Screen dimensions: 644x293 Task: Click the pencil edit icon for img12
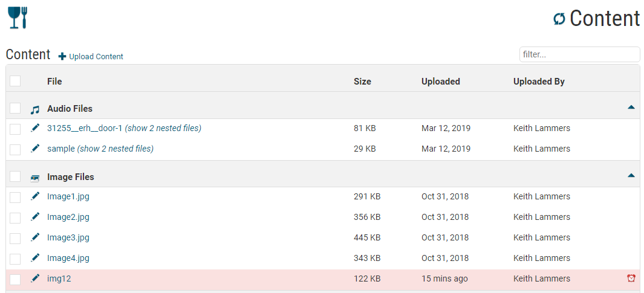[x=35, y=279]
